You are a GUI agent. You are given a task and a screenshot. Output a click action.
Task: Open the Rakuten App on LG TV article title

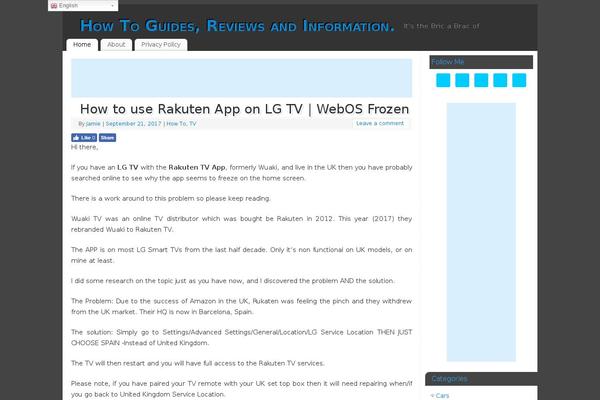pyautogui.click(x=244, y=109)
